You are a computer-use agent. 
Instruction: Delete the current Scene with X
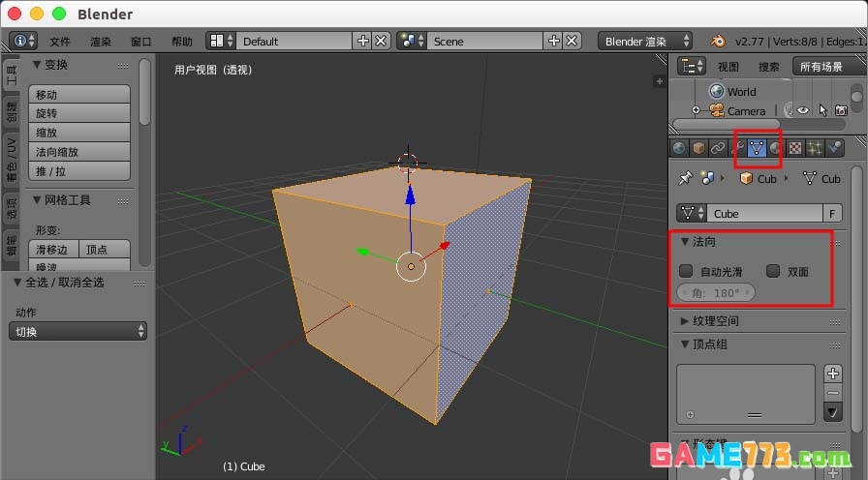[572, 41]
